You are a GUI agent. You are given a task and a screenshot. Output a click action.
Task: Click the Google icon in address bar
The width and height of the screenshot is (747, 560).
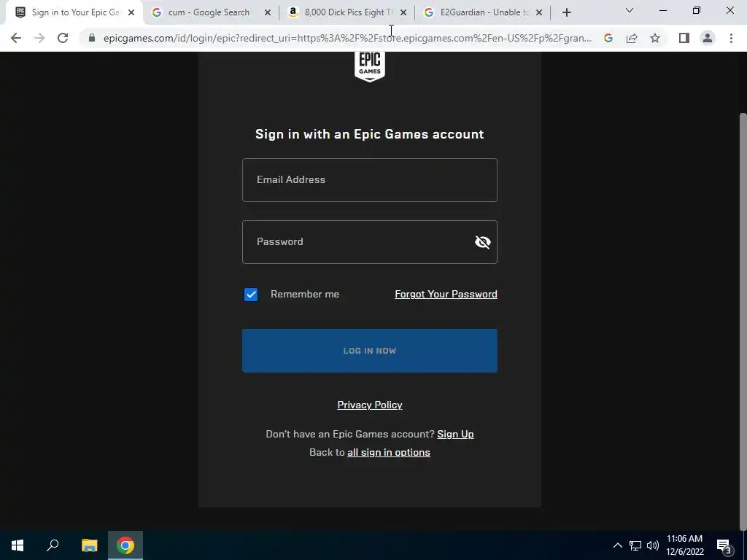[x=608, y=38]
